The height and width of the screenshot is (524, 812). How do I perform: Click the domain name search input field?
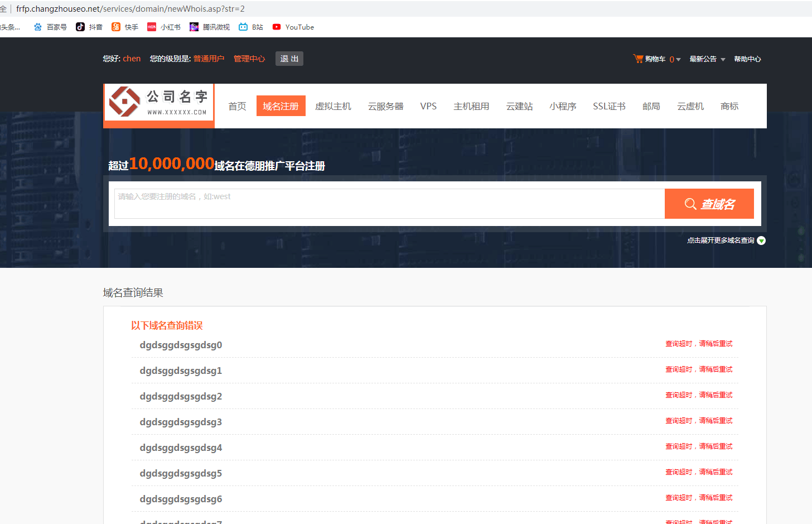coord(389,204)
